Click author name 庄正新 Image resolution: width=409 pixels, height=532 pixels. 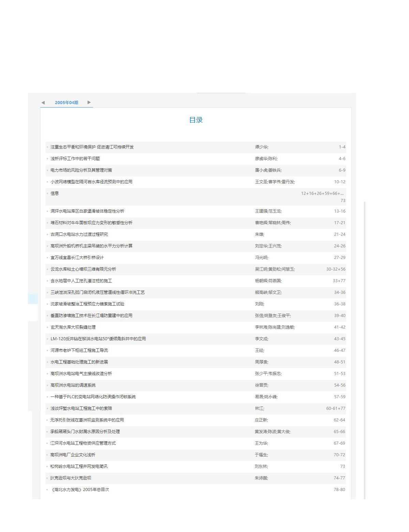click(261, 420)
